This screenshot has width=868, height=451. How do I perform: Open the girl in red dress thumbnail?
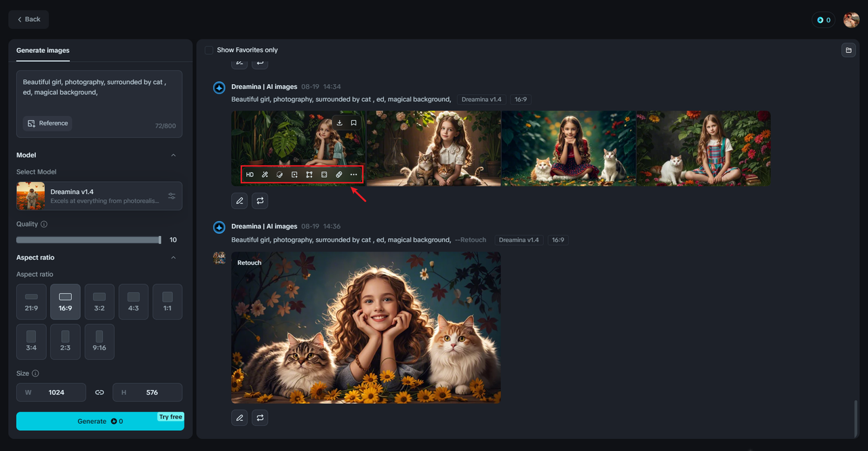pyautogui.click(x=568, y=149)
